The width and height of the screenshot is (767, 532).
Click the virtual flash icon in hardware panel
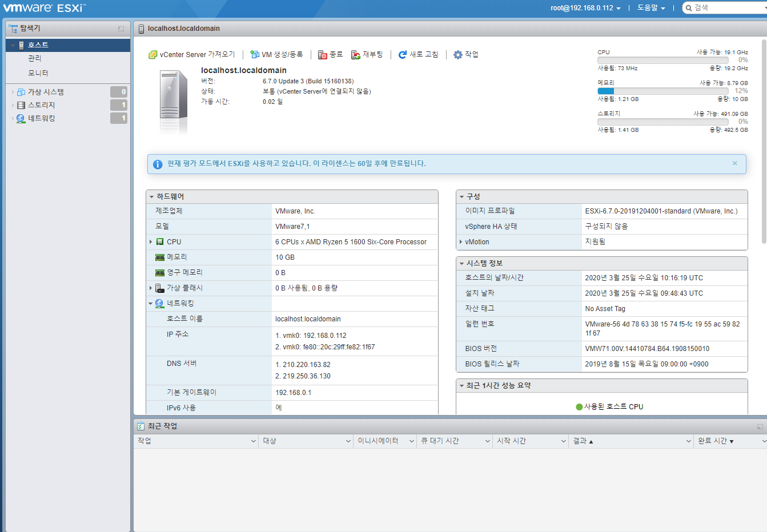pyautogui.click(x=160, y=288)
